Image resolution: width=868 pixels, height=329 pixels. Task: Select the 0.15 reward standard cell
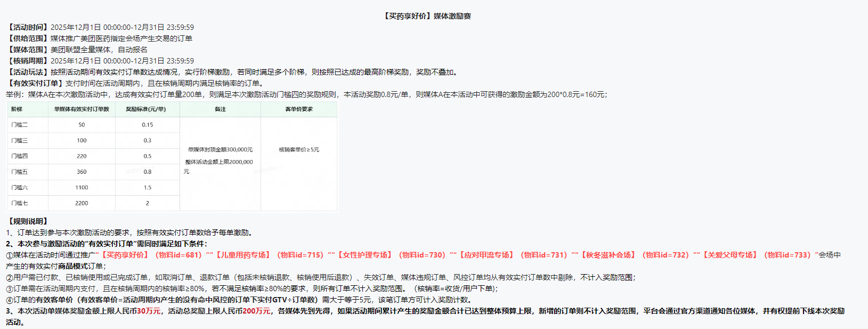(x=148, y=125)
